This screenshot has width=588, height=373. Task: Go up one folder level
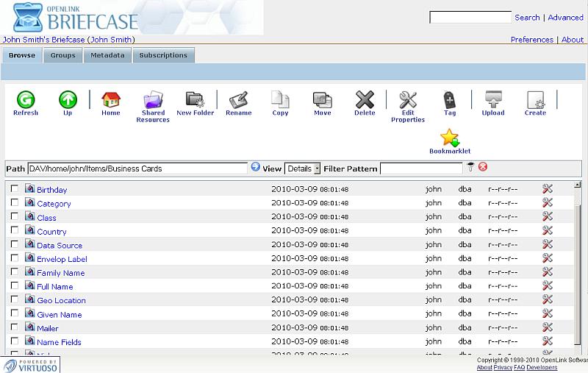[68, 100]
